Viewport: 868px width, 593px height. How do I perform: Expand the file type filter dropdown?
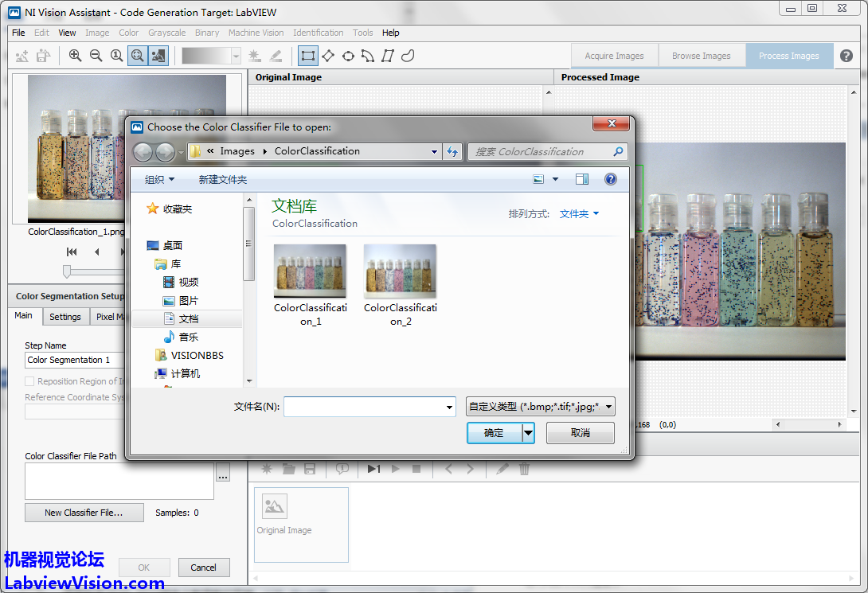608,407
